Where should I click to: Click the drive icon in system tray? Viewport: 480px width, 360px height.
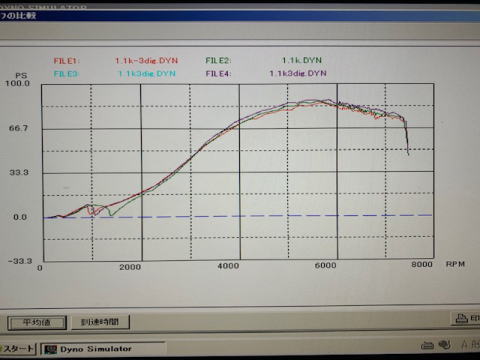tap(427, 345)
